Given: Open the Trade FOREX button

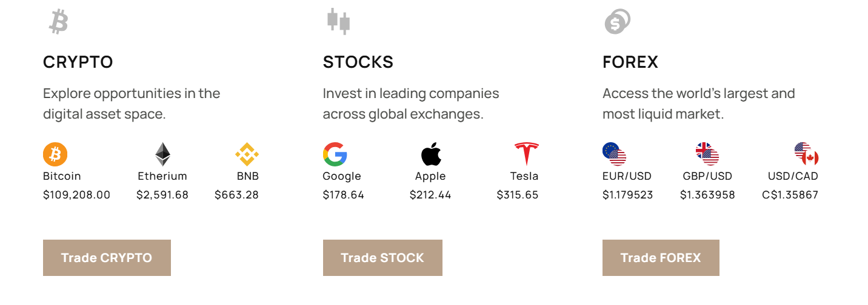Looking at the screenshot, I should 661,258.
